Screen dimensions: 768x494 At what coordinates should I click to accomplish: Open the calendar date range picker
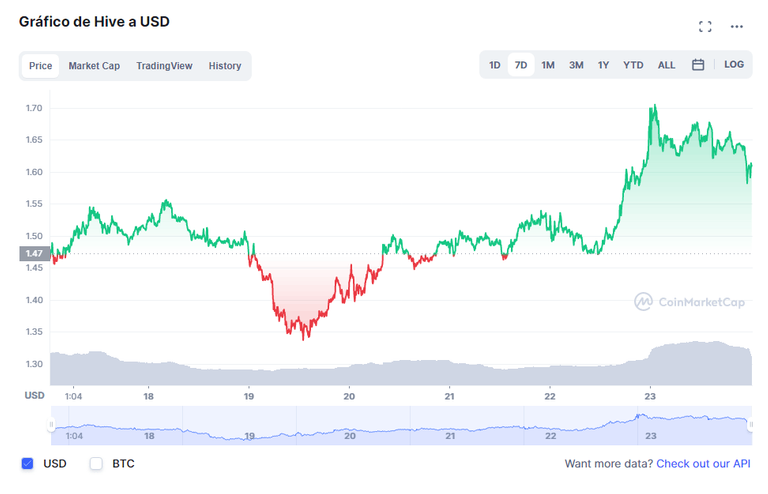698,65
